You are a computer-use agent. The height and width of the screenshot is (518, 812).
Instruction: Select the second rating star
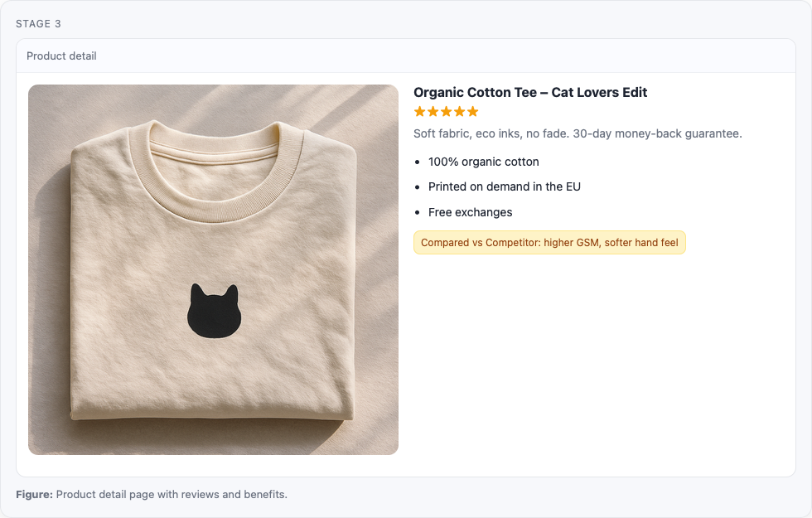pyautogui.click(x=433, y=112)
